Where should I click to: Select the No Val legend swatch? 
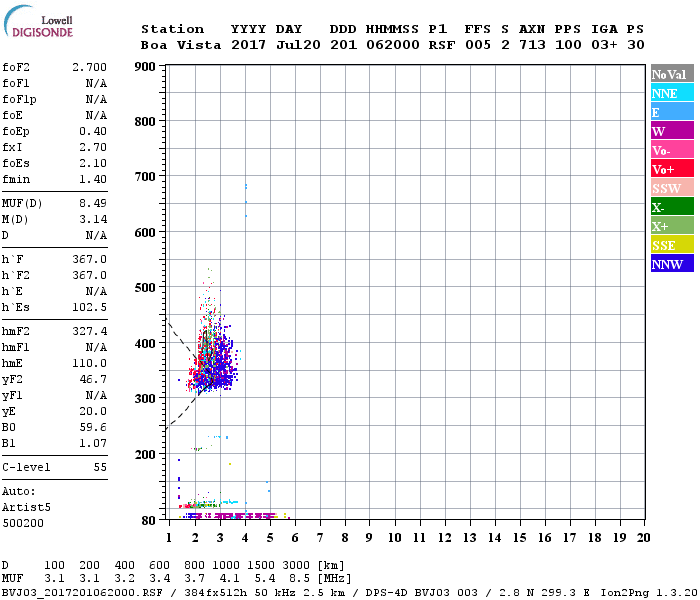(672, 74)
